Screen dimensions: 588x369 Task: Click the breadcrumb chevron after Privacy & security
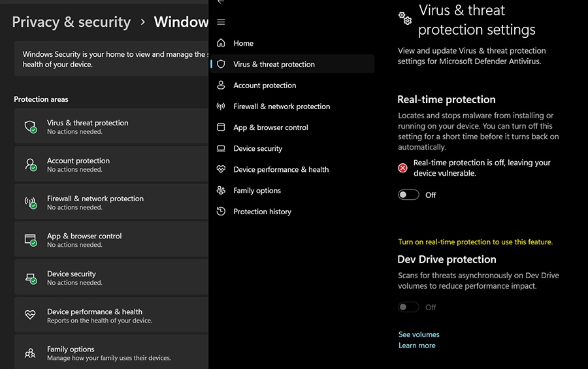[x=142, y=22]
